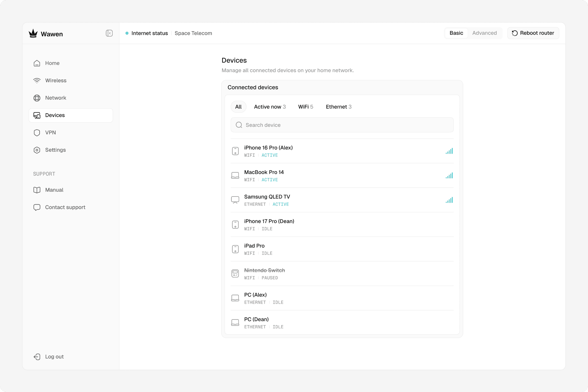Go to VPN section
The width and height of the screenshot is (588, 392).
(50, 132)
